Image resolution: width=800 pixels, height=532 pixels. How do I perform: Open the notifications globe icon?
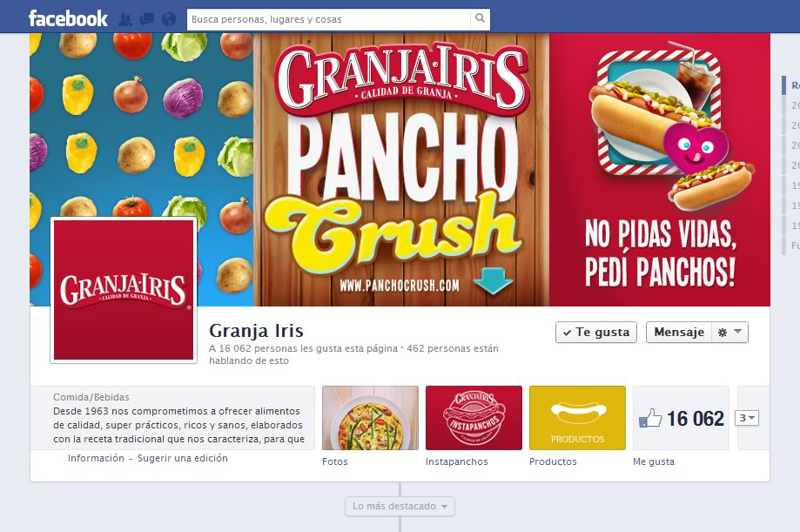[169, 19]
